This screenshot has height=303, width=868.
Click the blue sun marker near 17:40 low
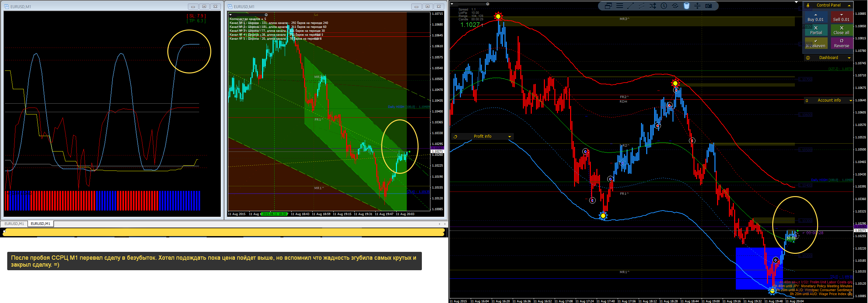point(603,215)
